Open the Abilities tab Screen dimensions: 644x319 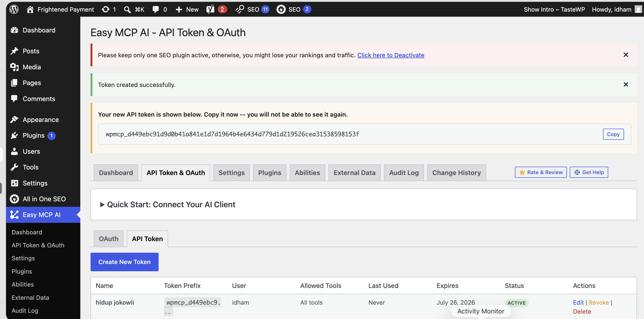[x=307, y=172]
